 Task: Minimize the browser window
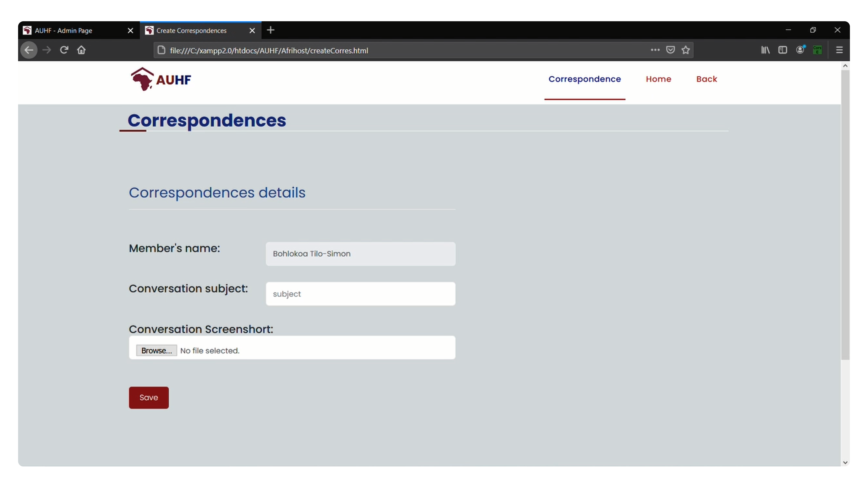point(788,30)
